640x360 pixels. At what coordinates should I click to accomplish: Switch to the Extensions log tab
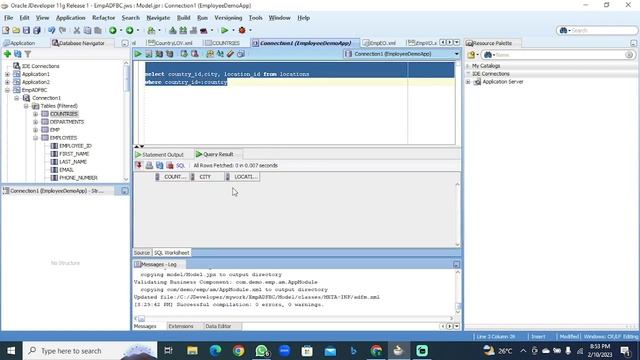point(181,326)
